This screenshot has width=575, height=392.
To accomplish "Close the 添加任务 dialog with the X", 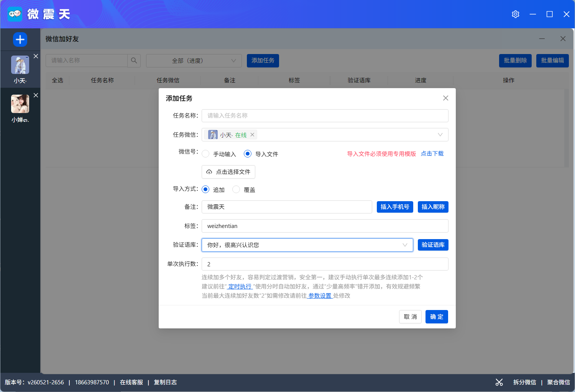I will (445, 98).
